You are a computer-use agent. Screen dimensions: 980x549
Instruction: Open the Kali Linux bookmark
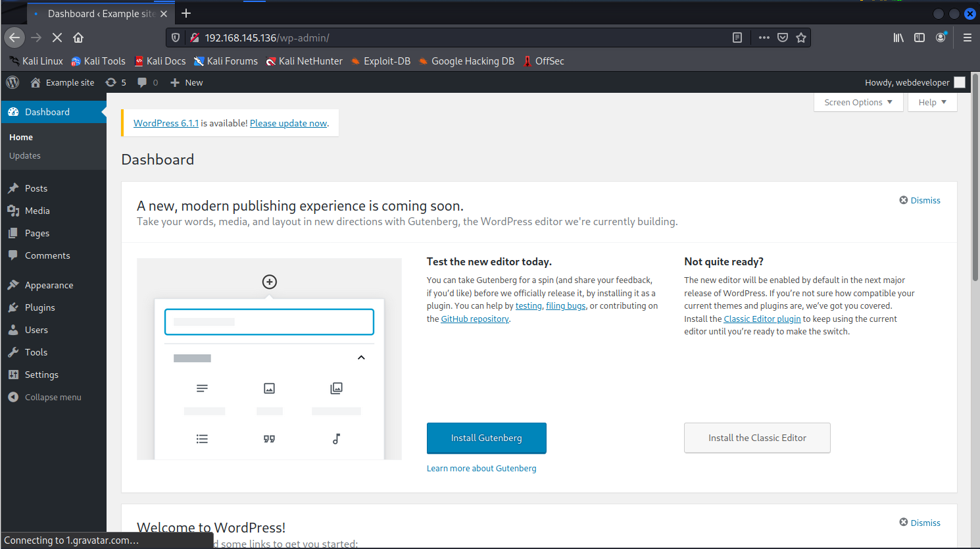36,61
